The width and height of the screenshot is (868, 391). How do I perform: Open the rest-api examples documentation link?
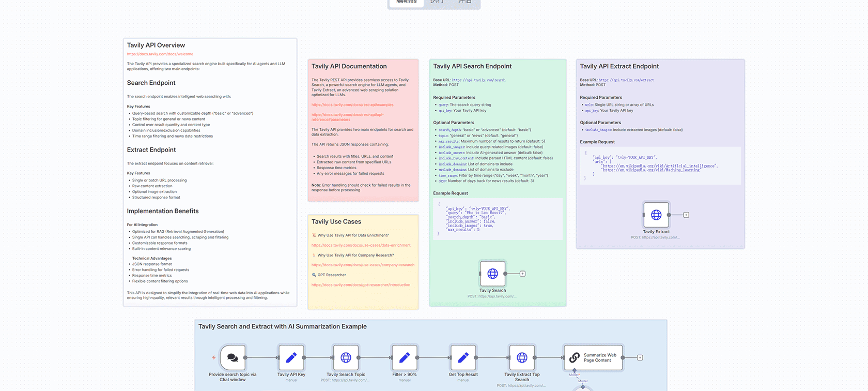click(x=352, y=105)
